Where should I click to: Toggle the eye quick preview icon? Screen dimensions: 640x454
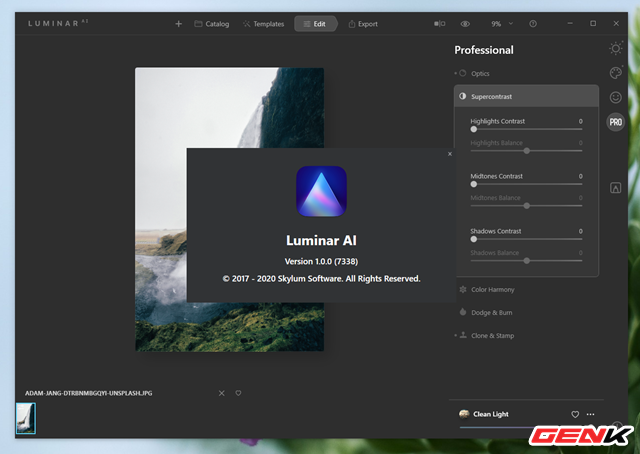pos(465,24)
